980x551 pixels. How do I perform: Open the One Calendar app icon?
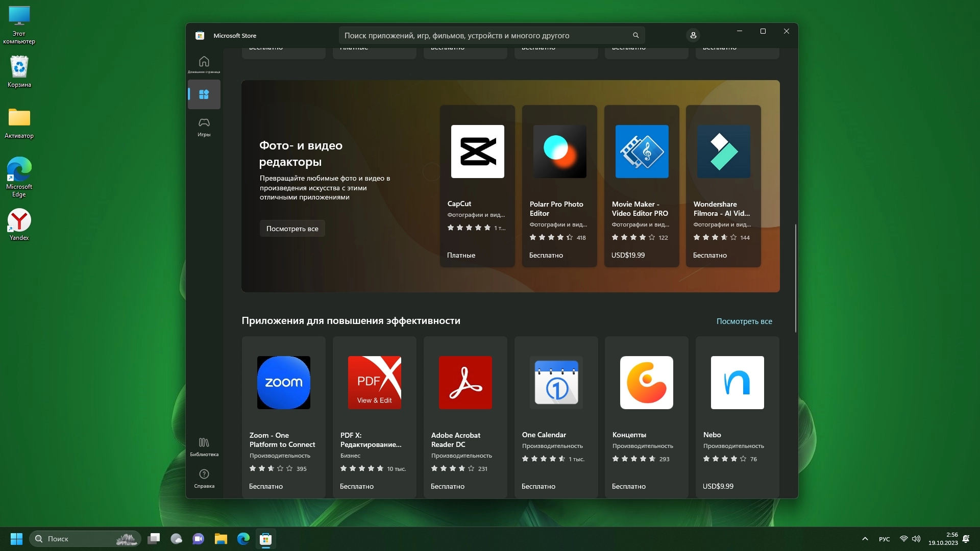[556, 383]
